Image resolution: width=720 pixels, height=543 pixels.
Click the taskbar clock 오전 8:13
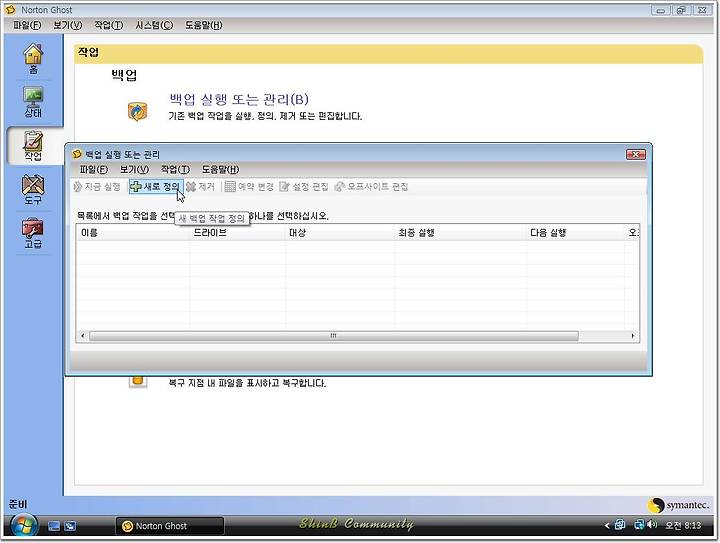coord(683,526)
